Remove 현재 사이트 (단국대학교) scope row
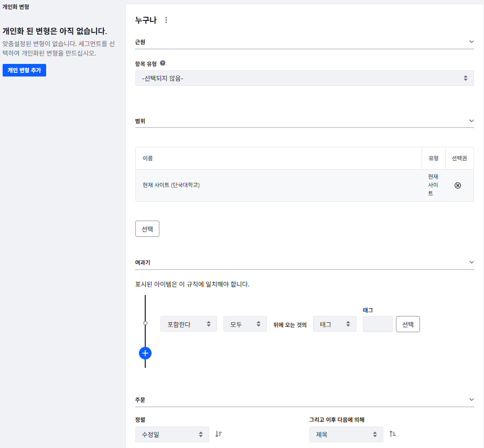Image resolution: width=484 pixels, height=448 pixels. pos(457,185)
